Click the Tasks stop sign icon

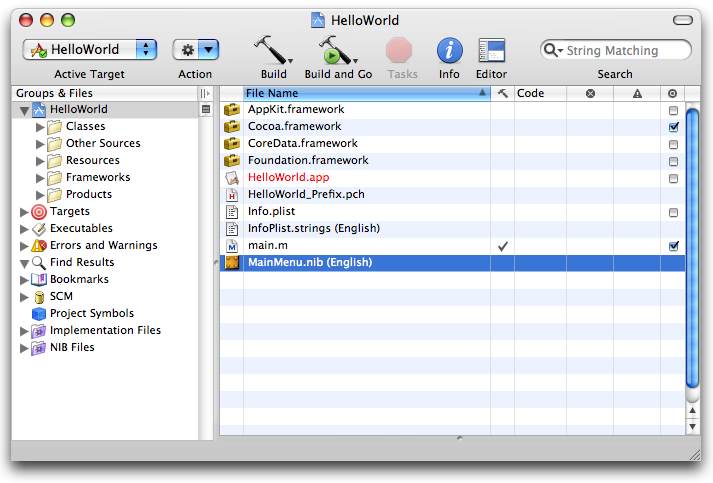pos(399,50)
